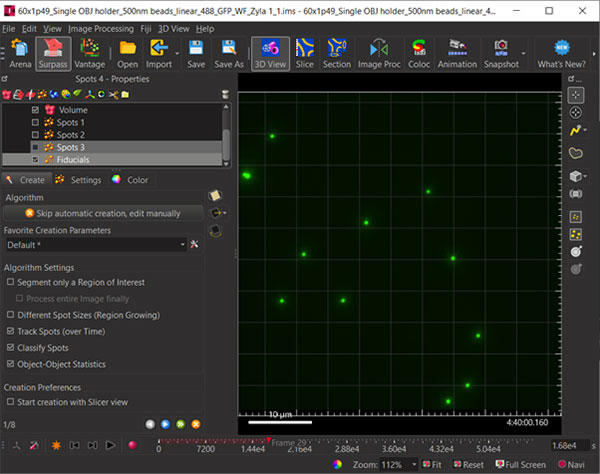Click Skip automatic creation, edit manually
600x474 pixels.
click(x=103, y=213)
